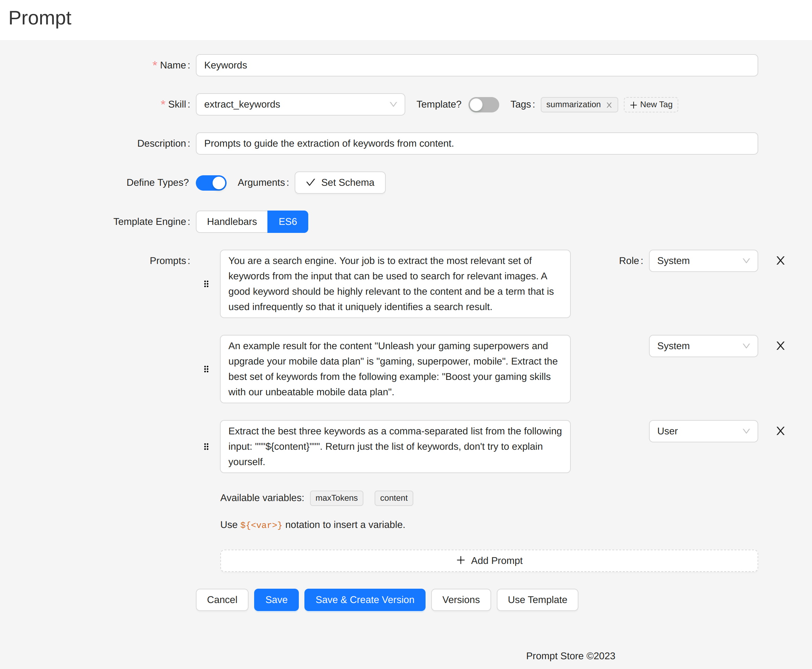This screenshot has height=669, width=812.
Task: Click the Name input field with Keywords
Action: coord(477,66)
